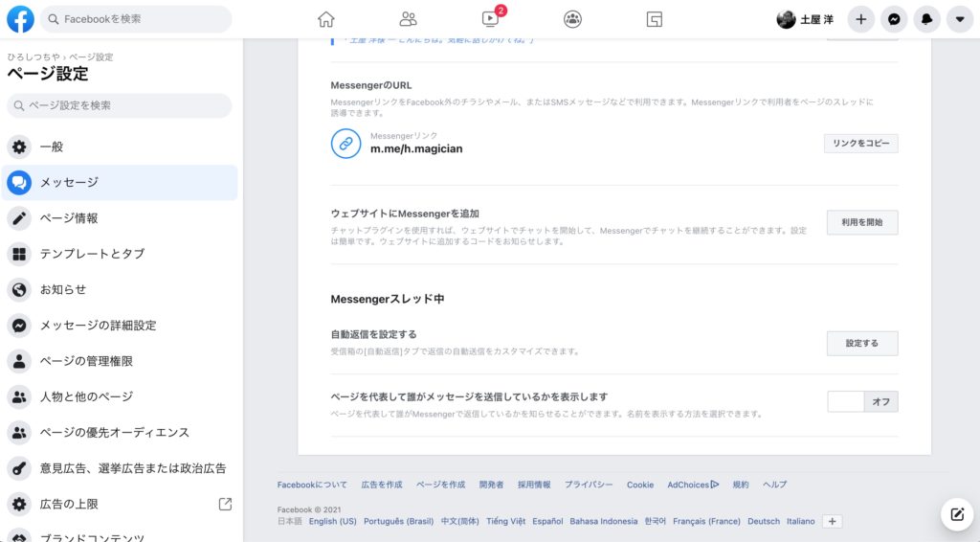The height and width of the screenshot is (542, 980).
Task: Select テンプレートとタブ in sidebar
Action: 120,254
